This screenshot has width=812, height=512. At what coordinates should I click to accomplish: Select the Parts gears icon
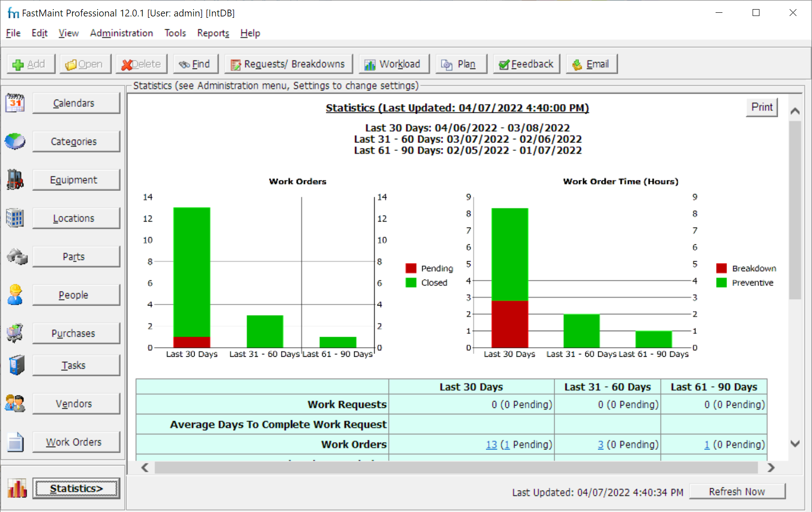coord(16,257)
